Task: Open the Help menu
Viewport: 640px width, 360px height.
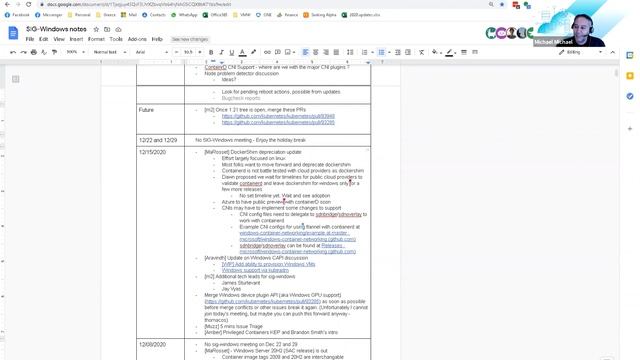Action: coord(157,39)
